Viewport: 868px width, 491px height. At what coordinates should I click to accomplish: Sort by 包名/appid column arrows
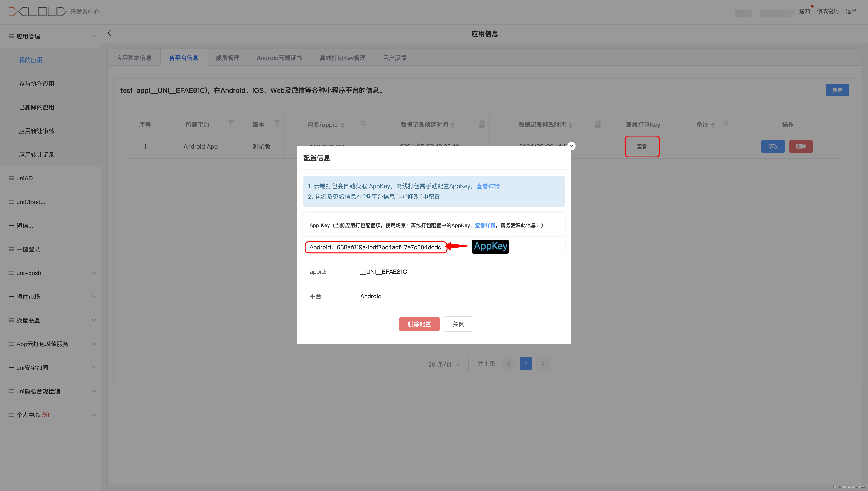343,125
